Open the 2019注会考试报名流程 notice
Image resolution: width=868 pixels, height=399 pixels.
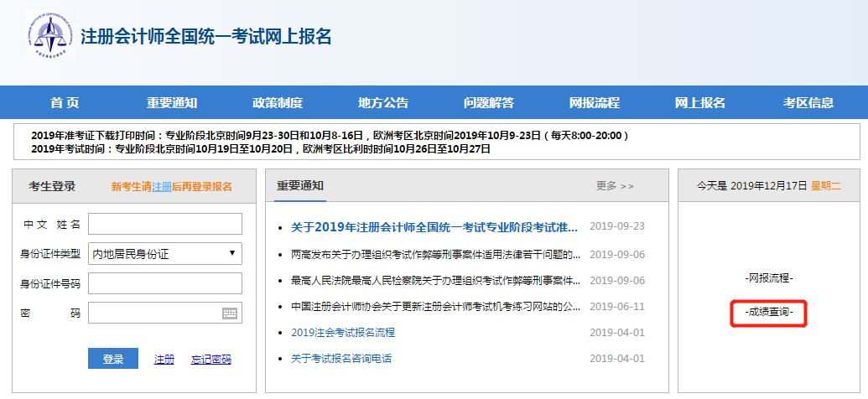point(343,332)
